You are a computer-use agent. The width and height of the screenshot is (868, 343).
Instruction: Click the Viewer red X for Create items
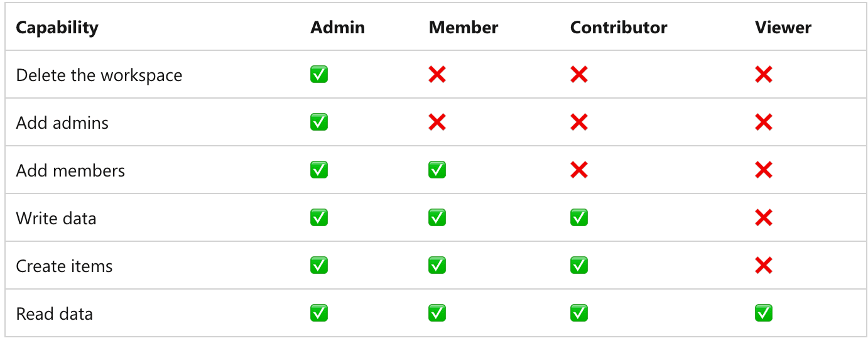[764, 266]
